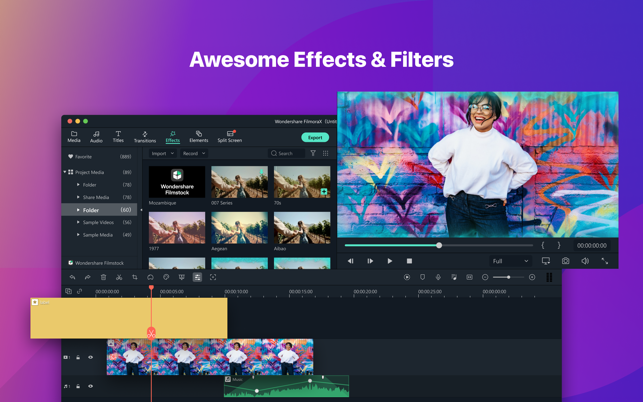Image resolution: width=643 pixels, height=402 pixels.
Task: Open the Transitions tab
Action: (145, 137)
